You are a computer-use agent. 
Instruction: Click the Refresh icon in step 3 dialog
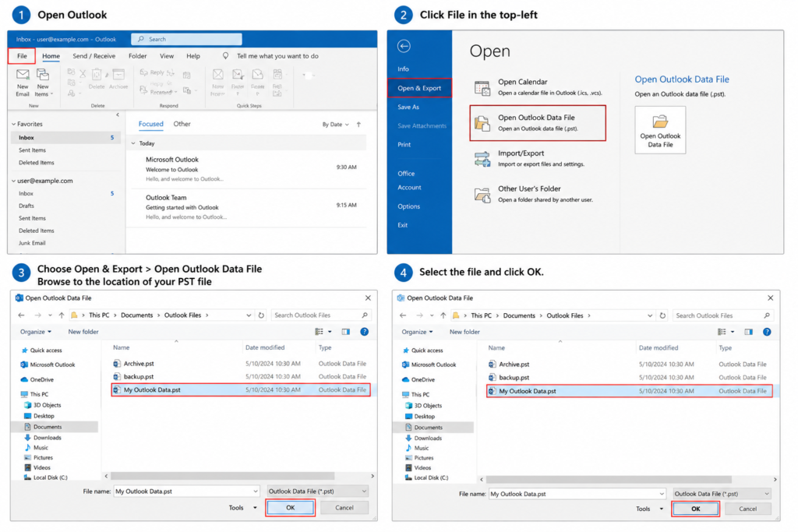click(x=261, y=315)
